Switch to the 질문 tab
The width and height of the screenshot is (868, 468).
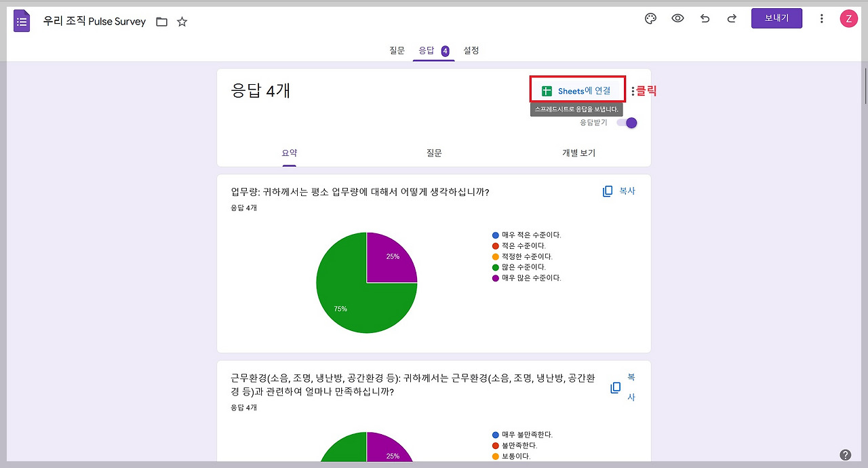tap(397, 50)
